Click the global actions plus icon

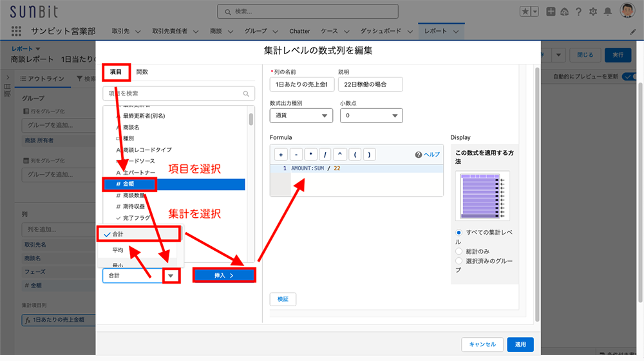tap(551, 12)
